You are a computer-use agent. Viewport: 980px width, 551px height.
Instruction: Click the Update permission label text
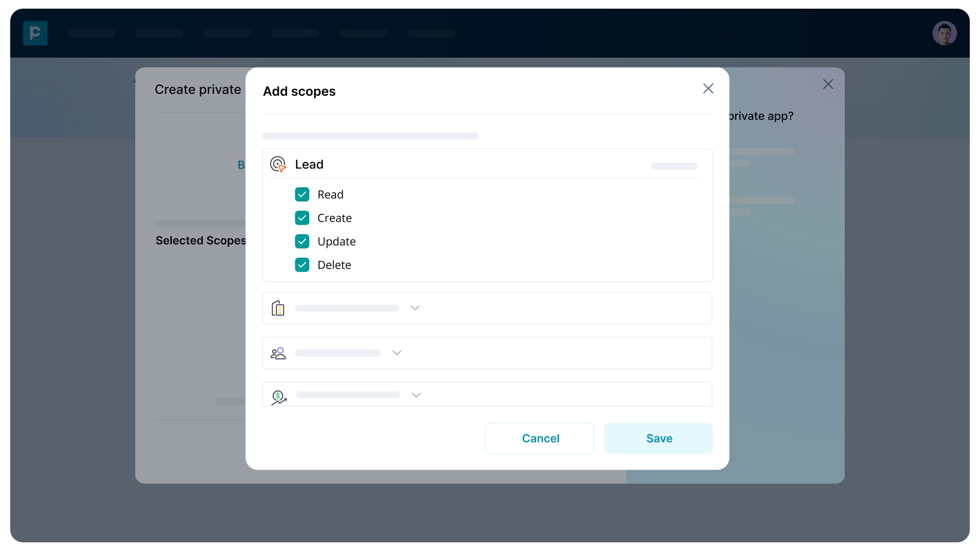point(337,241)
